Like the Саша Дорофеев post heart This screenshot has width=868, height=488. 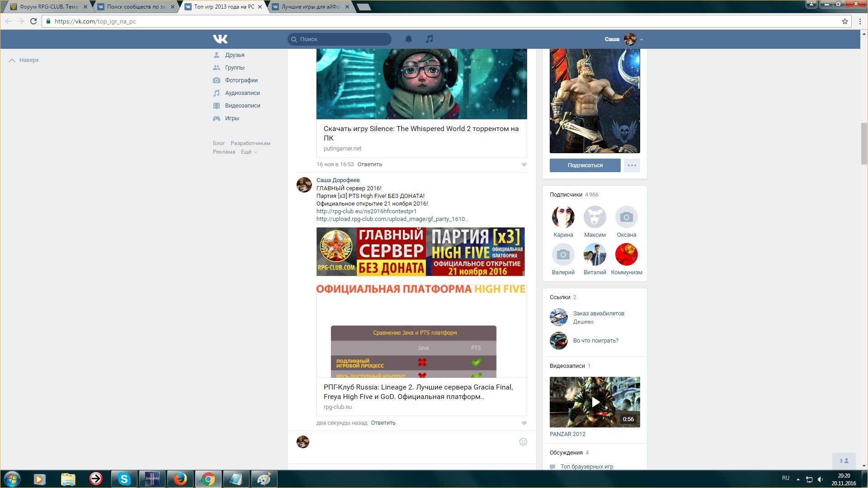(x=524, y=423)
